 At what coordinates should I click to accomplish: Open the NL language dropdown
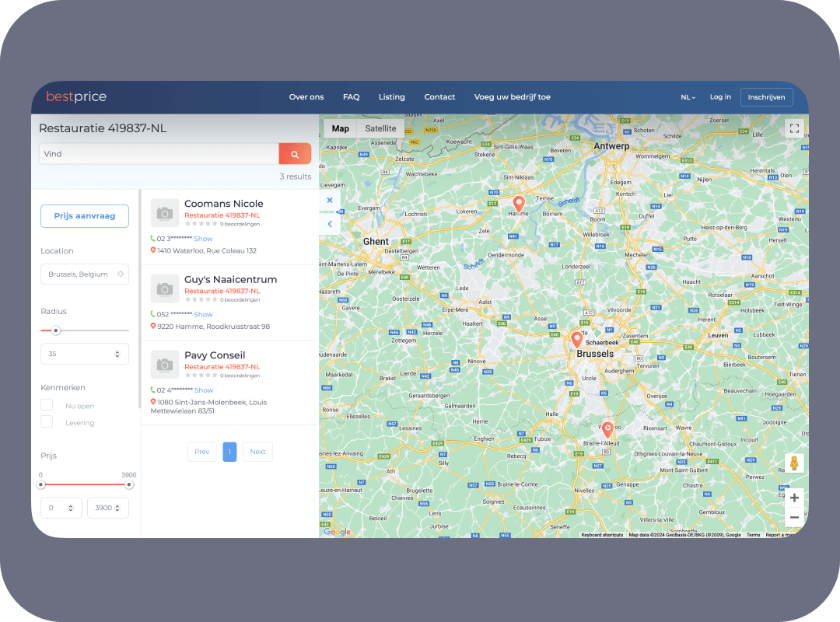click(688, 97)
